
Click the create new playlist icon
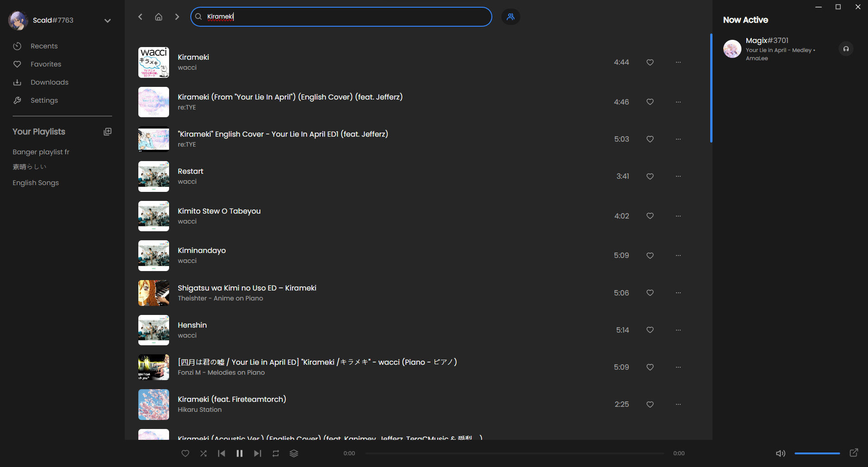tap(108, 132)
